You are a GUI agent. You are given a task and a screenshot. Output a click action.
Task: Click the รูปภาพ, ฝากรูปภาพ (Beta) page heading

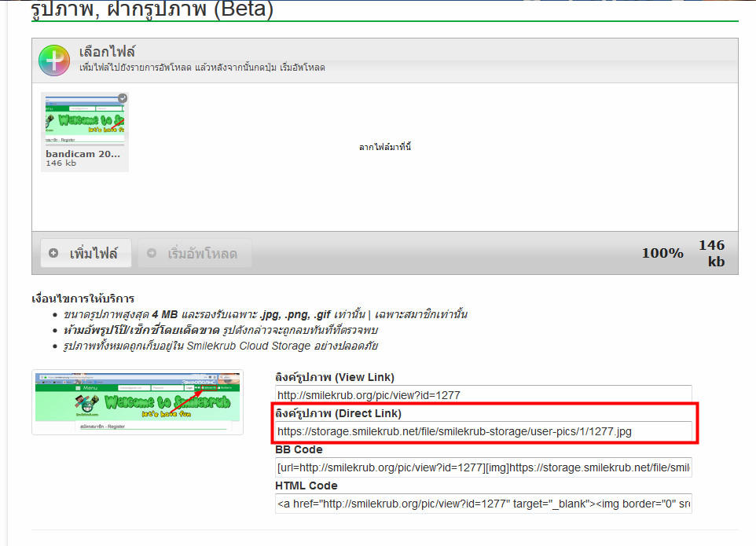(152, 9)
